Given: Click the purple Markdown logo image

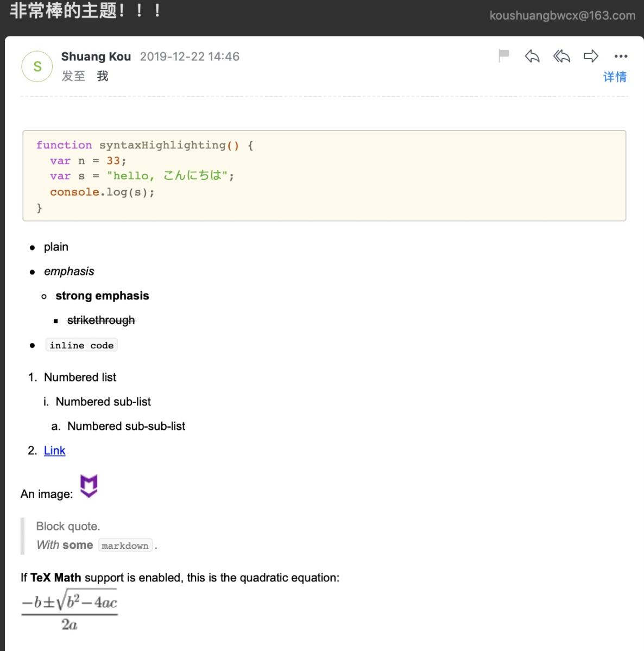Looking at the screenshot, I should (x=90, y=486).
